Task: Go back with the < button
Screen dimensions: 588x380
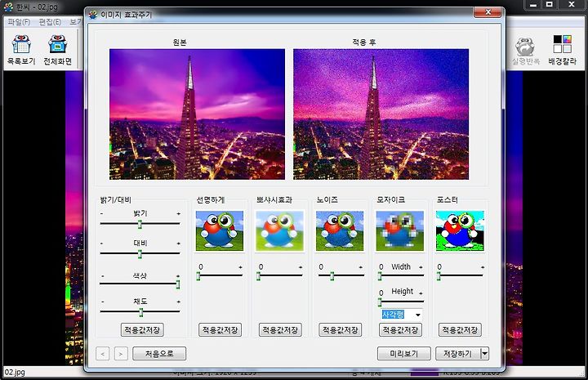Action: [x=102, y=353]
